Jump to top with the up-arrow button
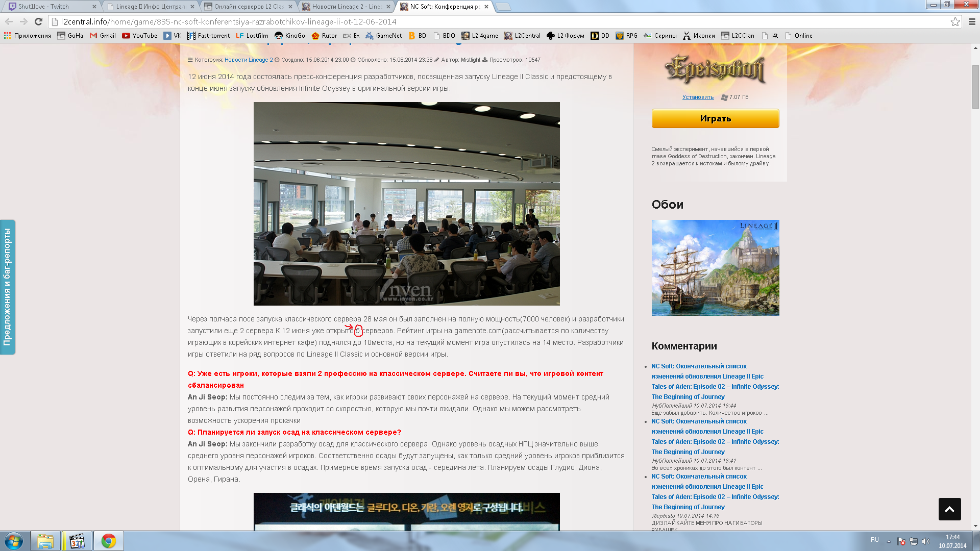This screenshot has width=980, height=551. click(949, 509)
